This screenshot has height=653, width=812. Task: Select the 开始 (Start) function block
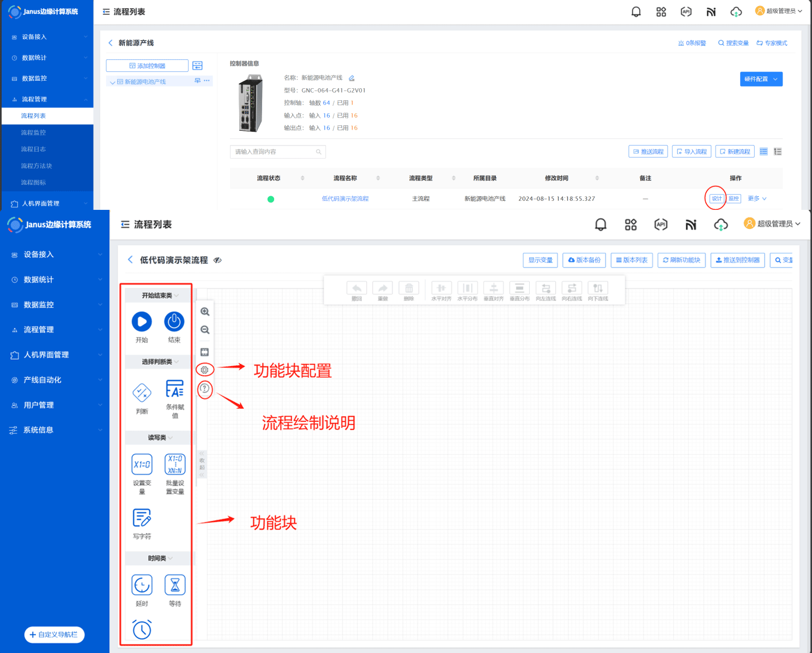142,322
